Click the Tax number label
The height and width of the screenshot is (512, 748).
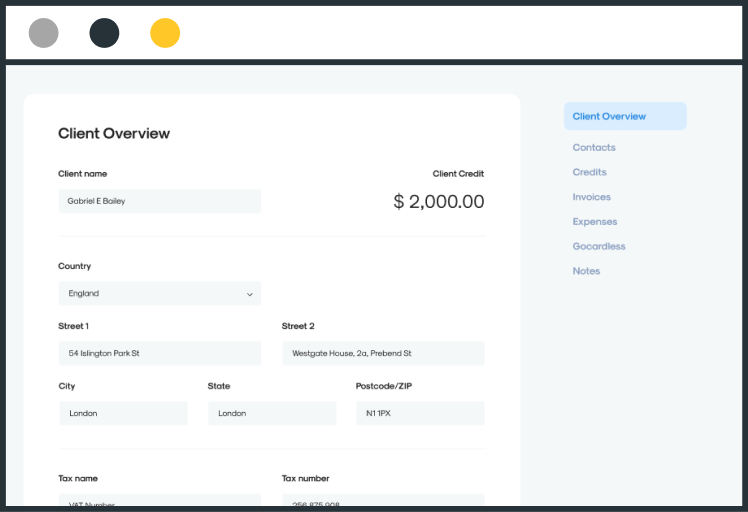click(305, 478)
